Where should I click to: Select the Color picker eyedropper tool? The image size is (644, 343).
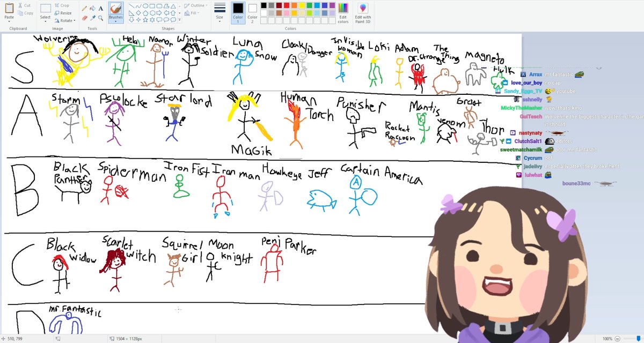(x=93, y=18)
